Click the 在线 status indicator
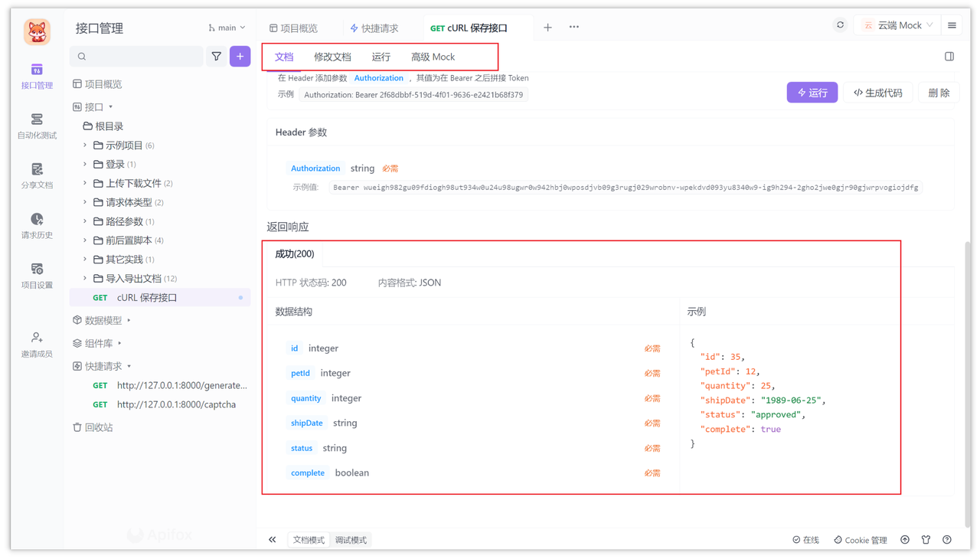980x559 pixels. pyautogui.click(x=805, y=540)
